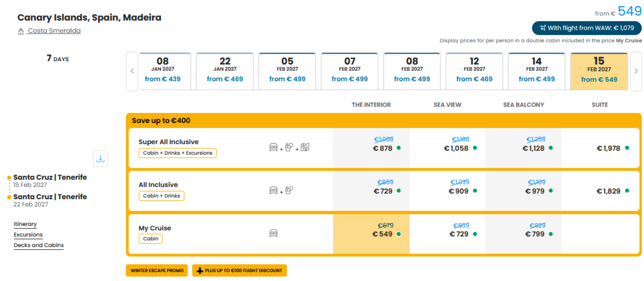
Task: Switch to the 14 Feb 2027 departure
Action: [537, 71]
